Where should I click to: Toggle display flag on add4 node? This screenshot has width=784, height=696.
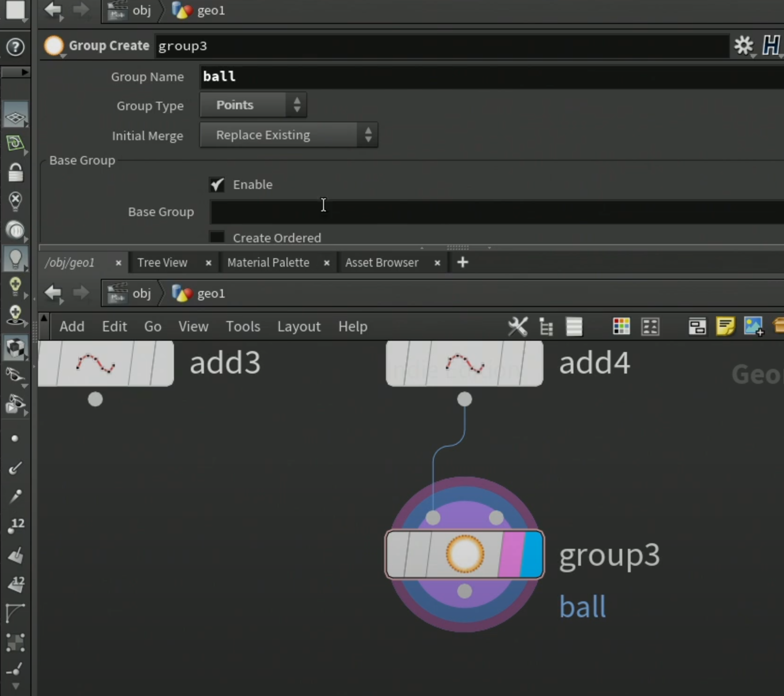[532, 364]
